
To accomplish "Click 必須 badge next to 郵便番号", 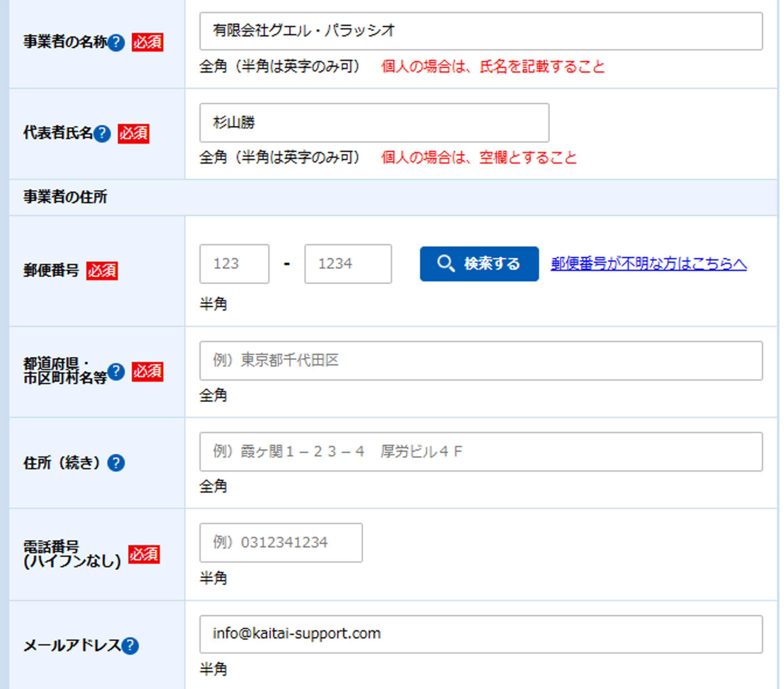I will pos(102,271).
